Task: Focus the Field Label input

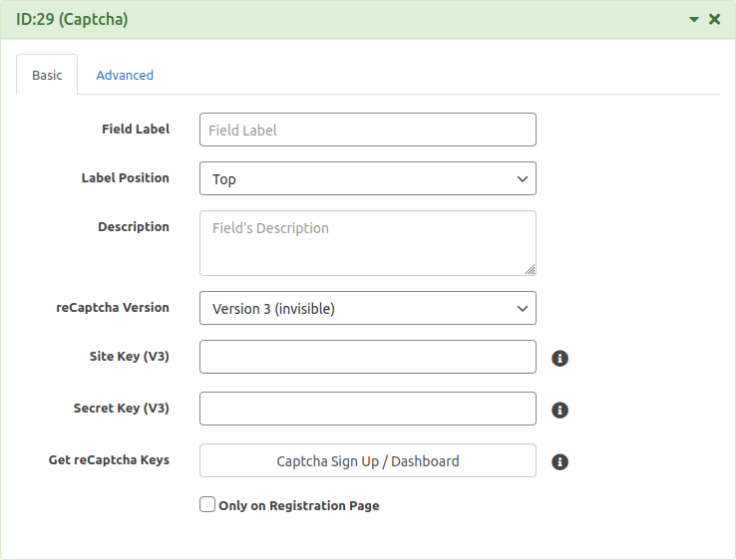Action: click(x=368, y=130)
